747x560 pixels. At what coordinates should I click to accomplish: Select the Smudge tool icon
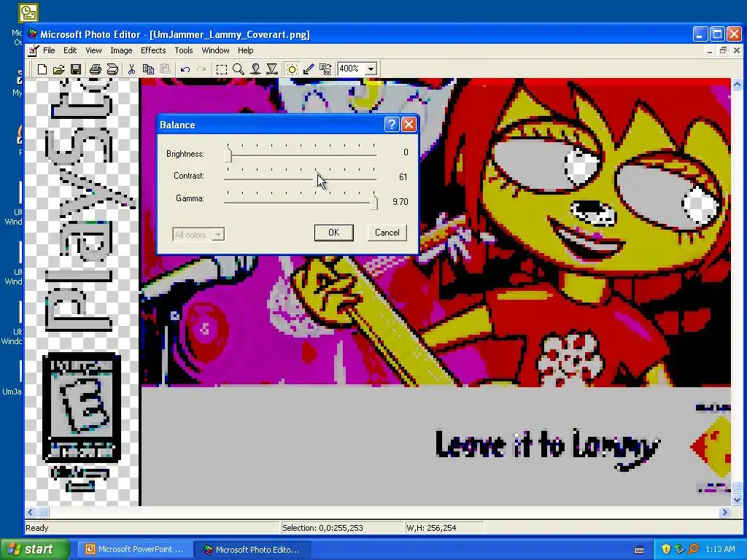(255, 69)
